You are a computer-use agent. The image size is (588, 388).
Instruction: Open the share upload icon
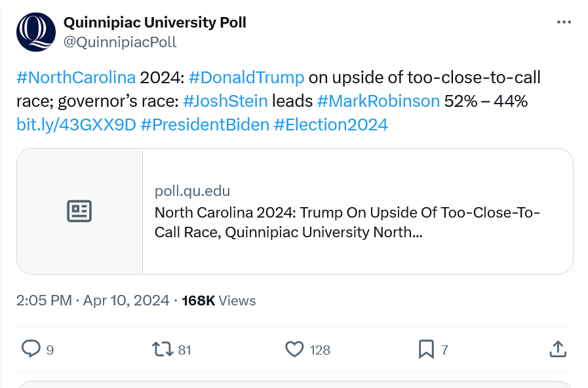coord(558,349)
